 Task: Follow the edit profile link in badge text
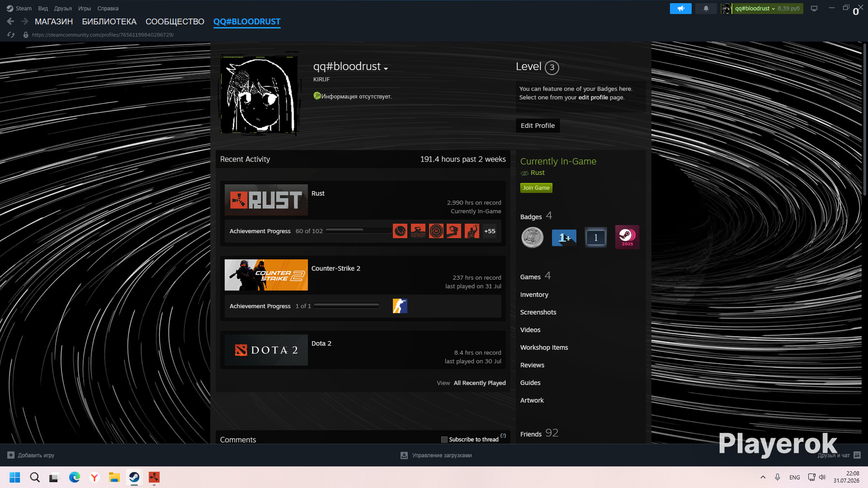(593, 98)
